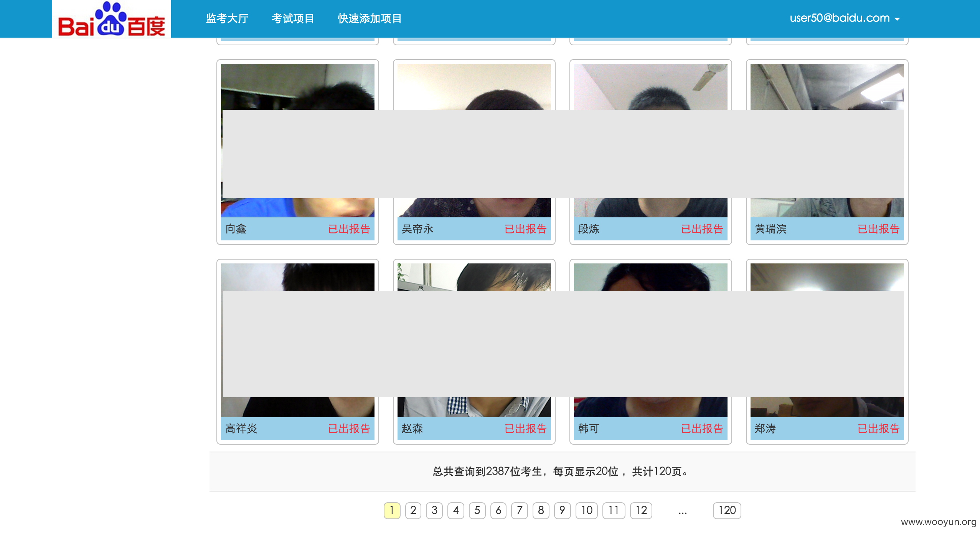Image resolution: width=980 pixels, height=533 pixels.
Task: Click 已出报告 link for 吴帝永
Action: [x=526, y=229]
